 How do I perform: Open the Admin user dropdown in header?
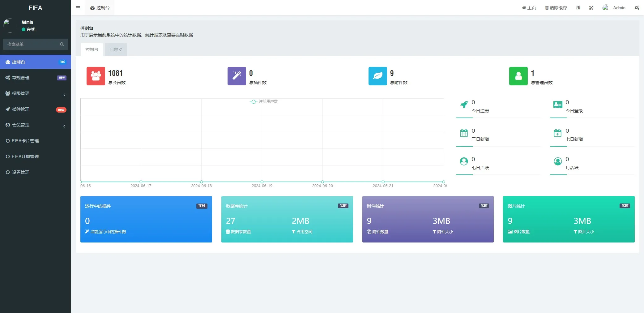(614, 8)
